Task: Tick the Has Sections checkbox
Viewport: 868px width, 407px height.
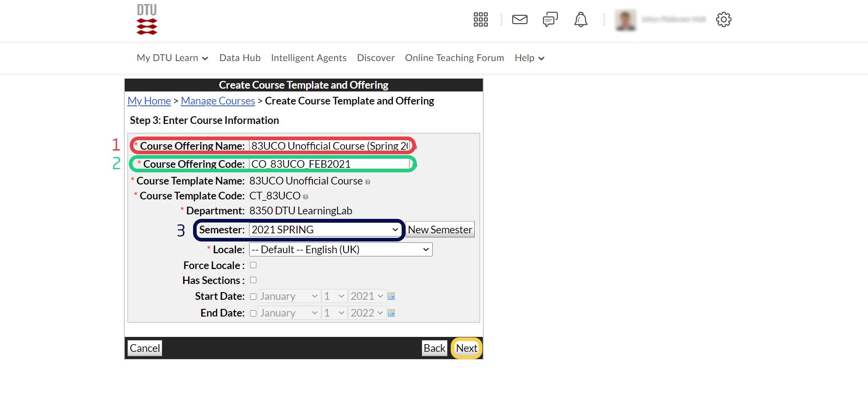Action: tap(253, 280)
